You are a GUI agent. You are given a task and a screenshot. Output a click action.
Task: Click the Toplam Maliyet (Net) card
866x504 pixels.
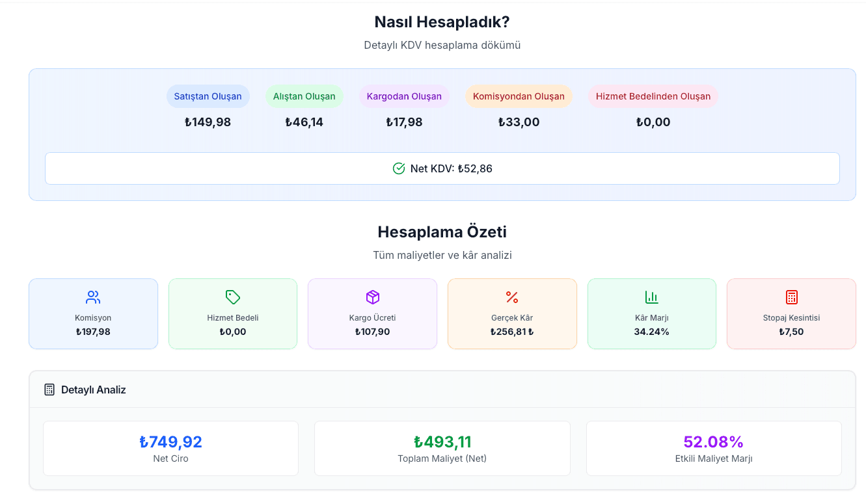(442, 448)
